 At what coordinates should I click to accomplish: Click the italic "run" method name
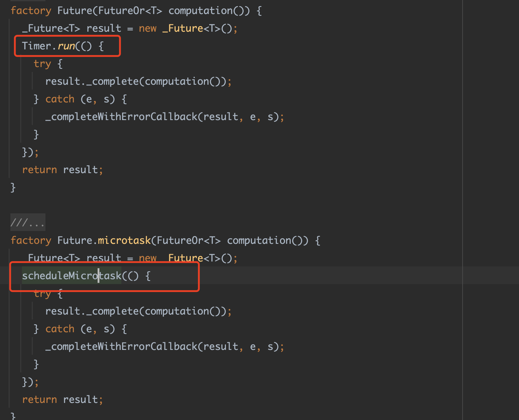pyautogui.click(x=66, y=46)
